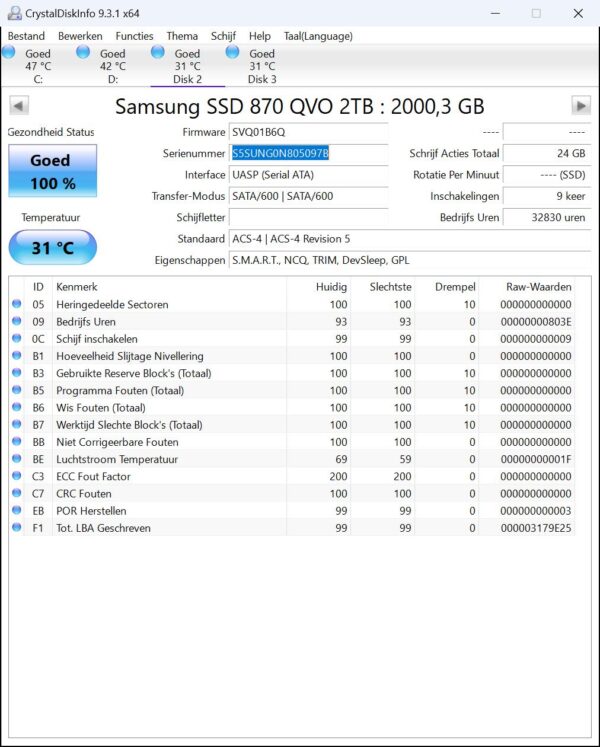The width and height of the screenshot is (600, 747).
Task: Click the Kenmerk column header
Action: tap(169, 287)
